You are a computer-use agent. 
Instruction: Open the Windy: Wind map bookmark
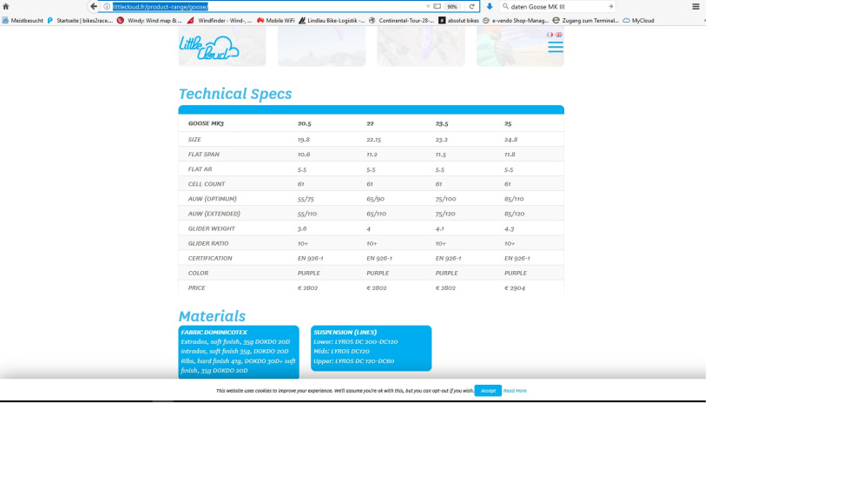click(149, 21)
